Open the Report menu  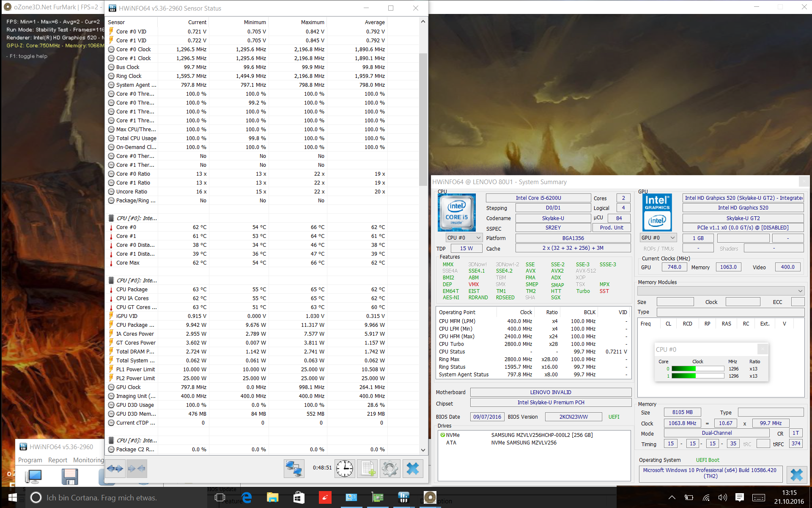(x=58, y=460)
